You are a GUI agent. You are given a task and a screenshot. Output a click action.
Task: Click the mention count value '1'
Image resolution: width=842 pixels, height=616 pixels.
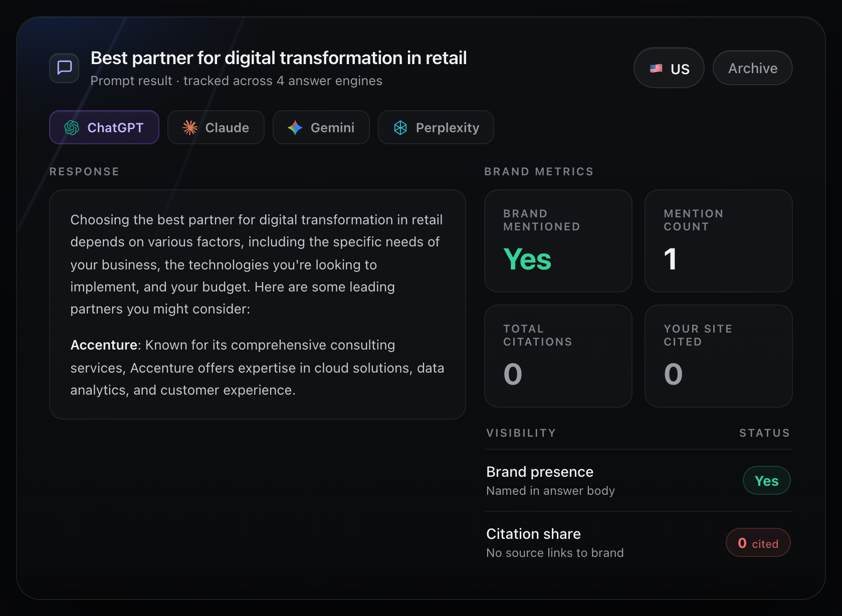[x=671, y=259]
